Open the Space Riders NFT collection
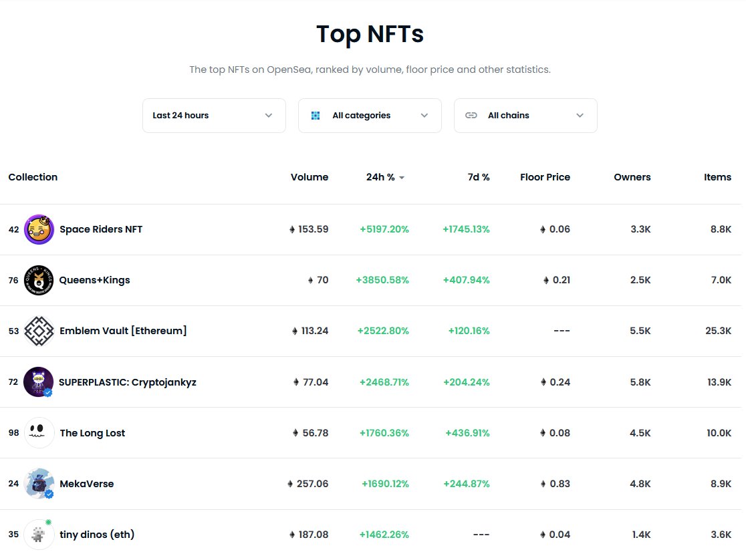 point(101,229)
